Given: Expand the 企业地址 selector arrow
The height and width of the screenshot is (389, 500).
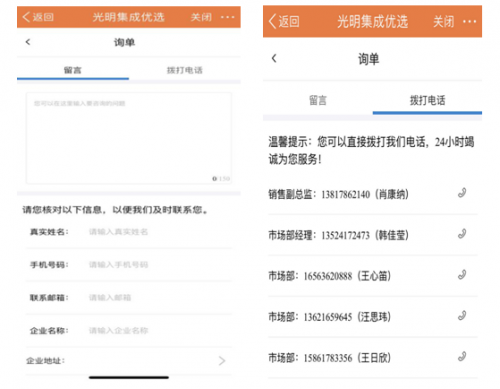Looking at the screenshot, I should click(x=222, y=361).
